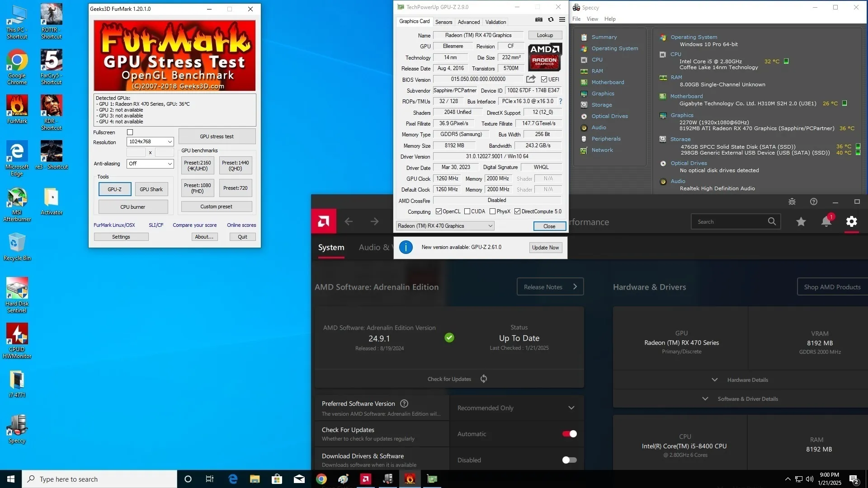Select Motherboard in Speccy sidebar

coord(608,82)
